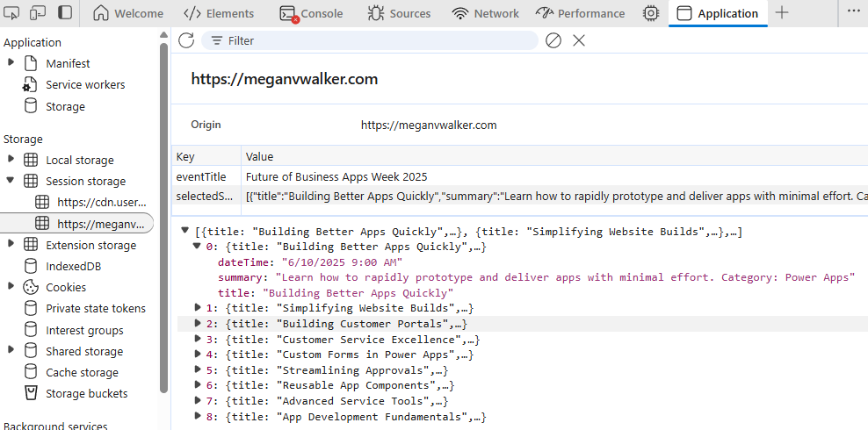
Task: Add a new DevTools tab with plus
Action: click(782, 13)
